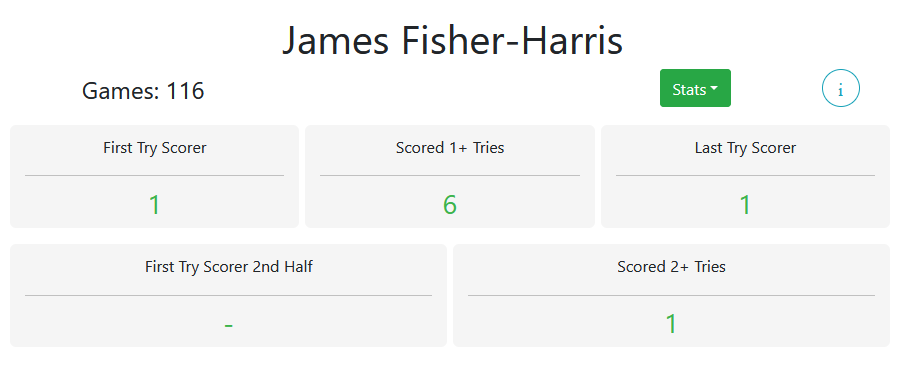Image resolution: width=903 pixels, height=370 pixels.
Task: Open First Try Scorer 2nd Half card
Action: [x=228, y=295]
